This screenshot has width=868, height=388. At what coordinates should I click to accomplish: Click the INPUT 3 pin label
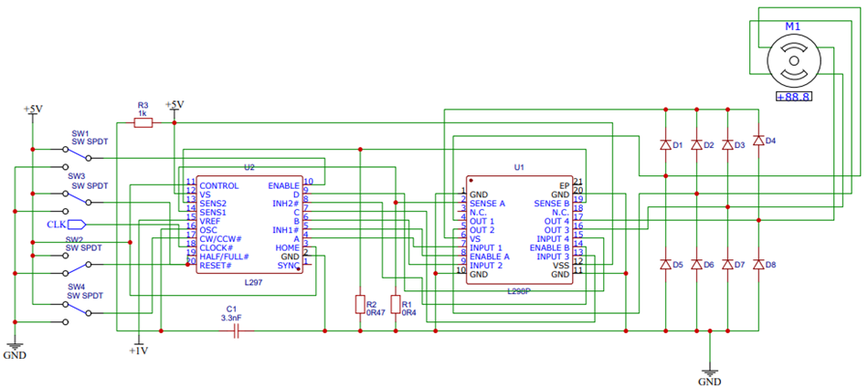pyautogui.click(x=553, y=257)
